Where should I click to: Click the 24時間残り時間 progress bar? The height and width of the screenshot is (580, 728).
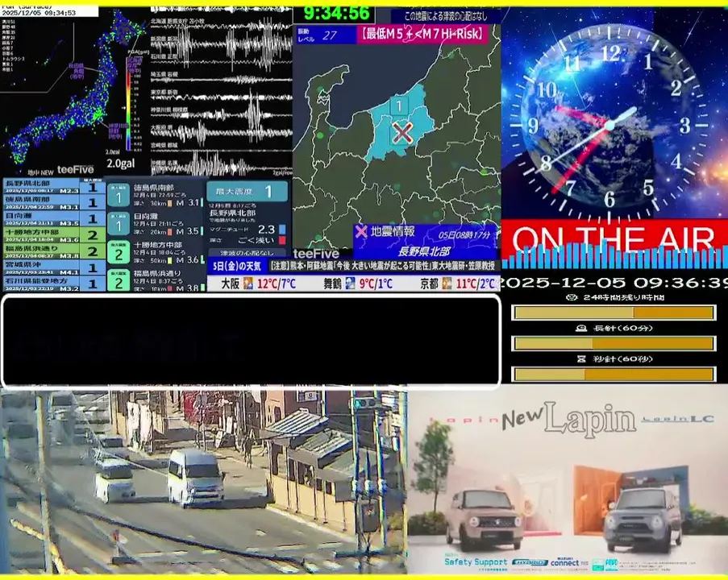(614, 313)
